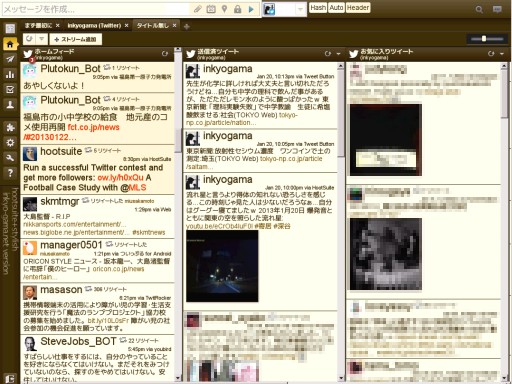
Task: Switch to the まず最初に tab
Action: tap(38, 26)
